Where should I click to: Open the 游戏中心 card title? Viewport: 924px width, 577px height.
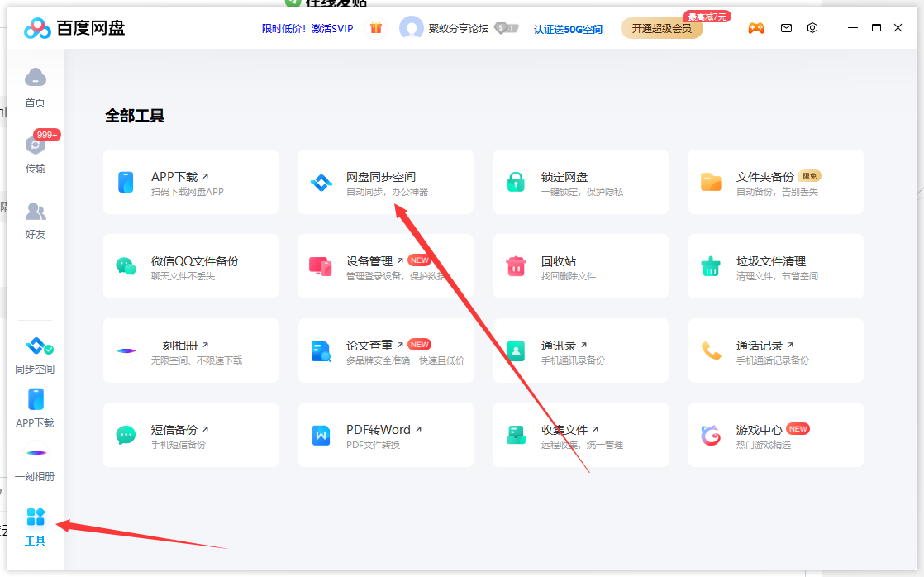[760, 430]
